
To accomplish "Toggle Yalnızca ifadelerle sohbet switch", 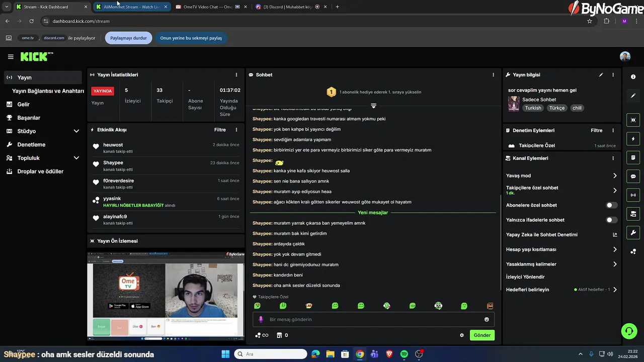I will tap(611, 220).
